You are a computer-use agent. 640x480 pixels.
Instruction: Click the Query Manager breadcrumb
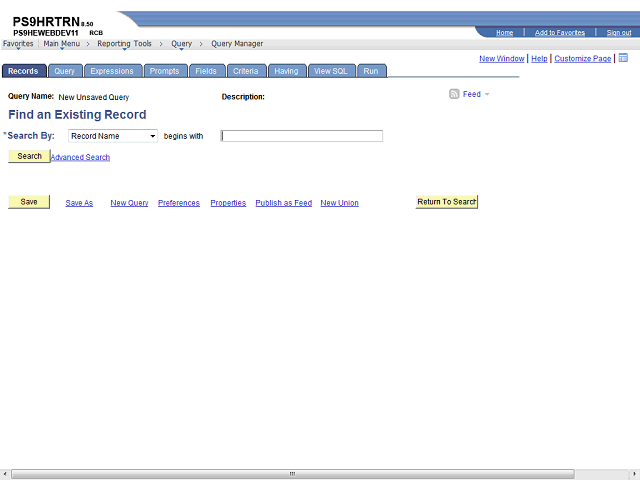237,44
